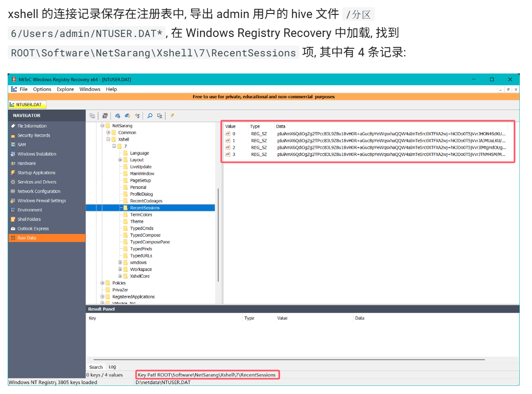Collapse the NetSarang tree node

102,126
